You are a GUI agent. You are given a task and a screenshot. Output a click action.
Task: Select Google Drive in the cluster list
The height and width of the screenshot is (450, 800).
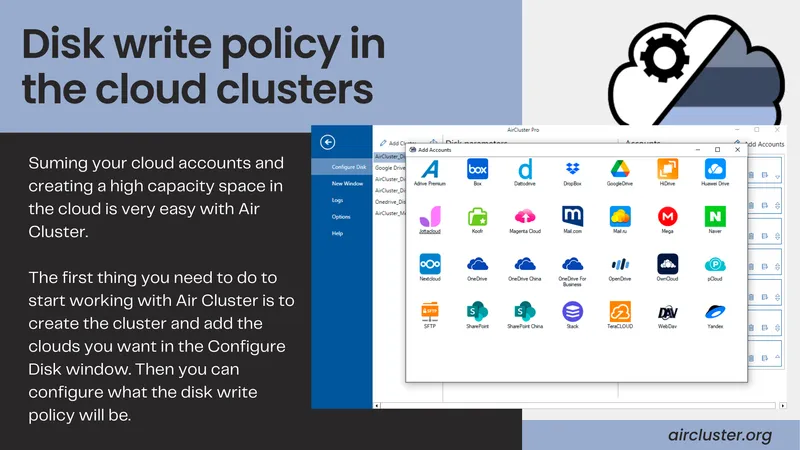tap(390, 168)
